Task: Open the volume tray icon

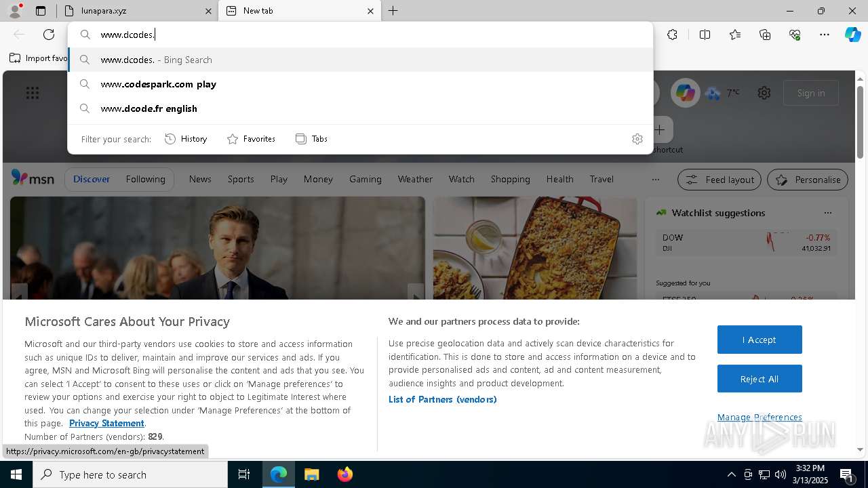Action: click(x=781, y=474)
